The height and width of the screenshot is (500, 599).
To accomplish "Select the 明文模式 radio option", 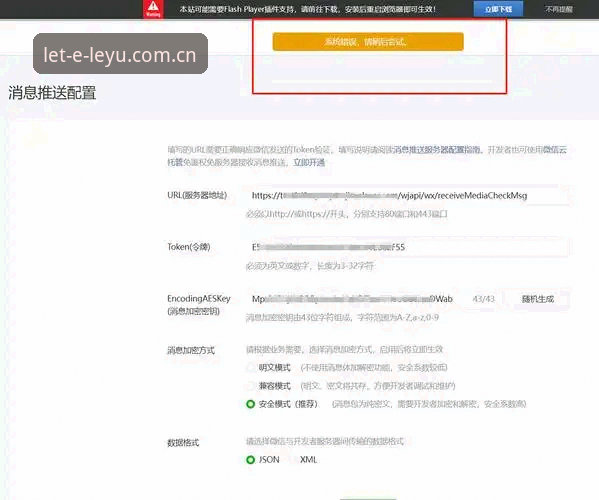I will [x=251, y=367].
